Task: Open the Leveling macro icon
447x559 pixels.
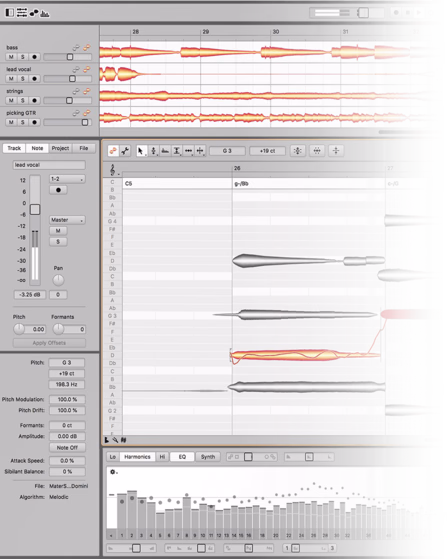Action: [336, 151]
